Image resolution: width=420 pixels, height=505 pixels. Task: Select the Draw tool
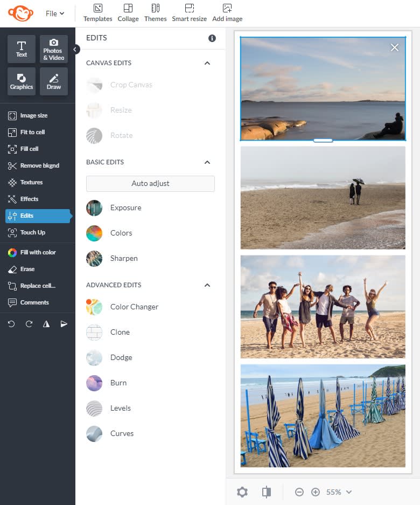(x=54, y=81)
